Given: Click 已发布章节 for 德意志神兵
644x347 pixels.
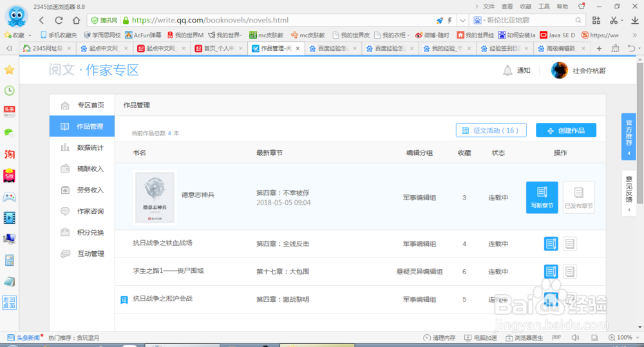Looking at the screenshot, I should point(579,198).
